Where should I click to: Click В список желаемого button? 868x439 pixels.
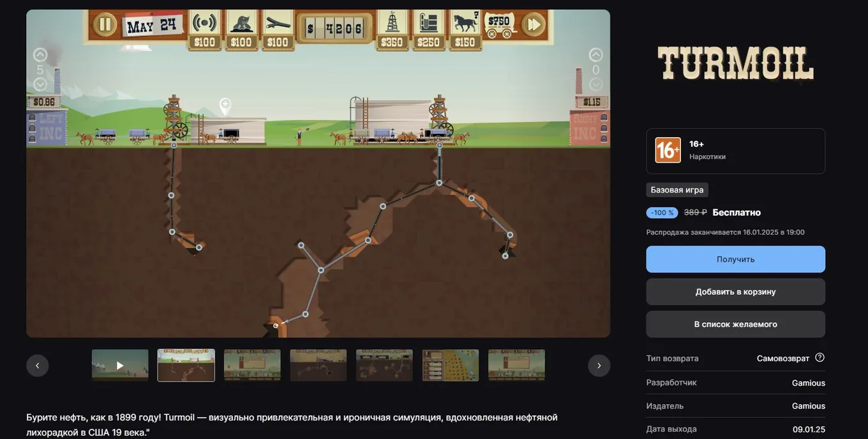tap(736, 324)
